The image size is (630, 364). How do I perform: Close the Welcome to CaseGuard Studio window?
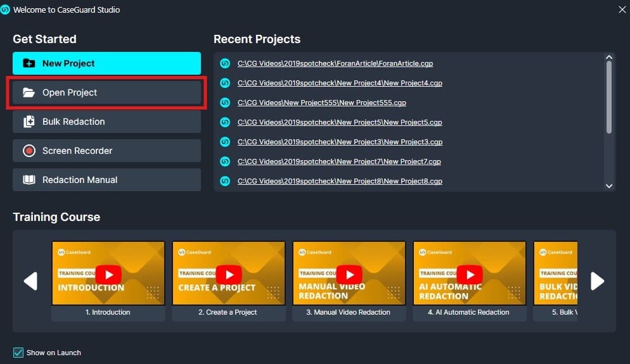pos(621,9)
